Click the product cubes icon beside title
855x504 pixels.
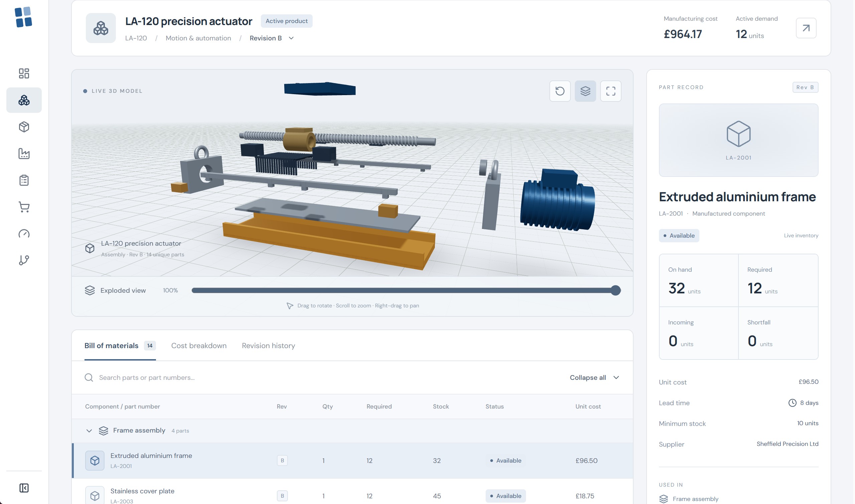coord(101,28)
